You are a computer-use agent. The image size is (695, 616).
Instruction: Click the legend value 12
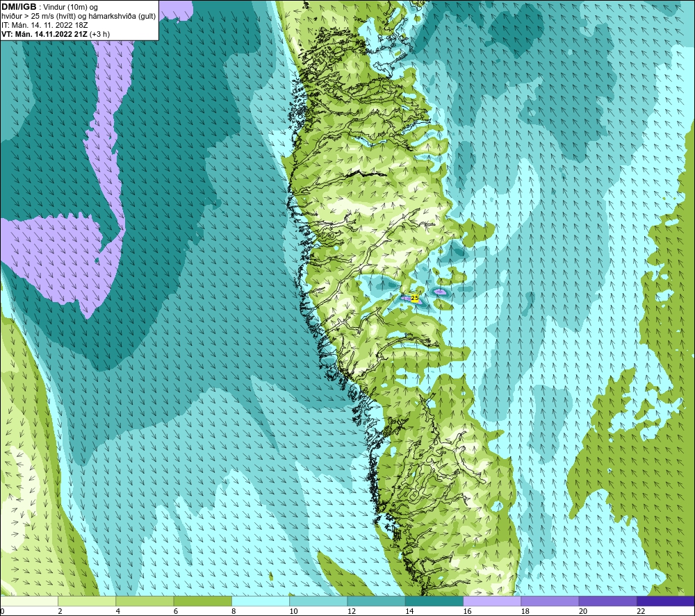[x=352, y=611]
